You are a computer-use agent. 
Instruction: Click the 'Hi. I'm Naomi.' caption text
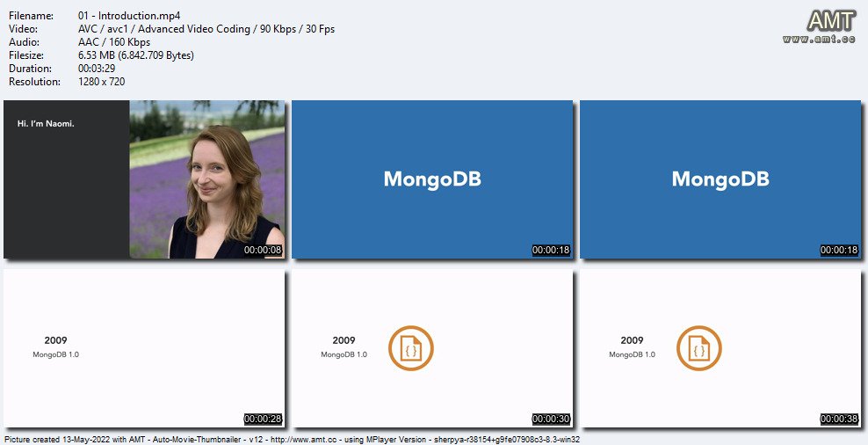(46, 124)
